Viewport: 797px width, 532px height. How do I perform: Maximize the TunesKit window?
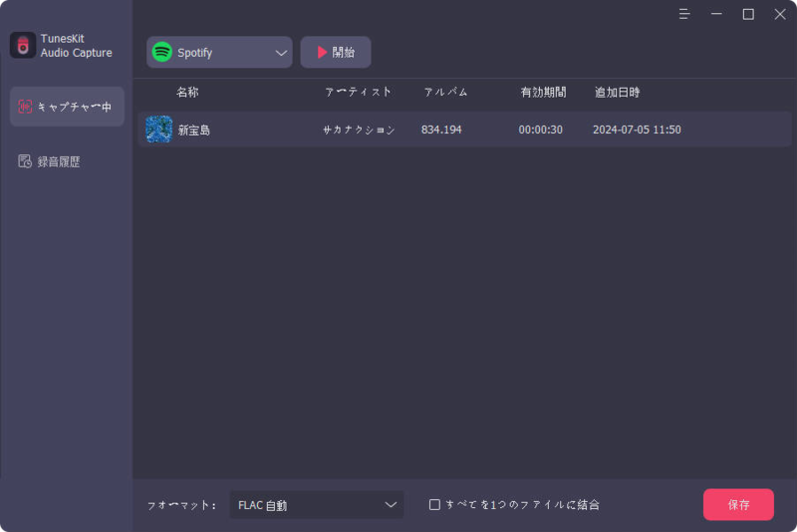[748, 14]
